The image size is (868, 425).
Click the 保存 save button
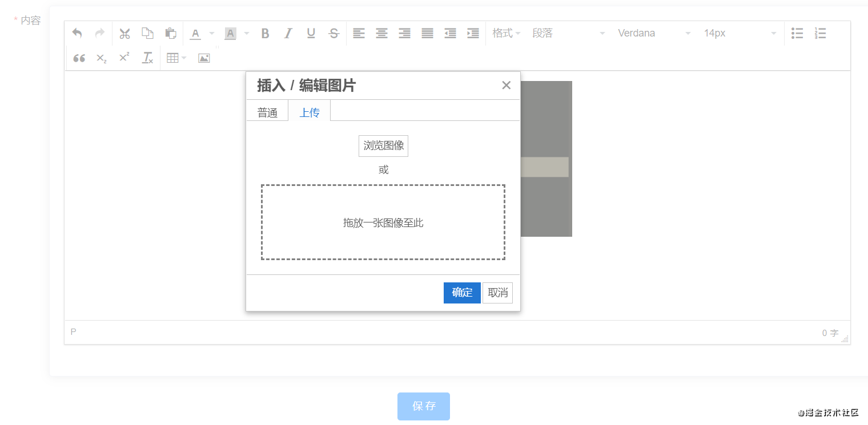point(424,406)
